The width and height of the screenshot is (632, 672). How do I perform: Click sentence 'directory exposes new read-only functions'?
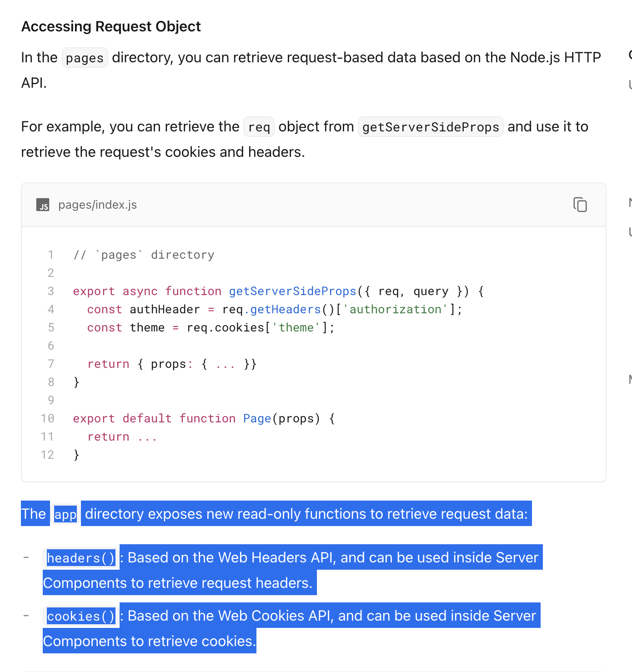(x=226, y=514)
